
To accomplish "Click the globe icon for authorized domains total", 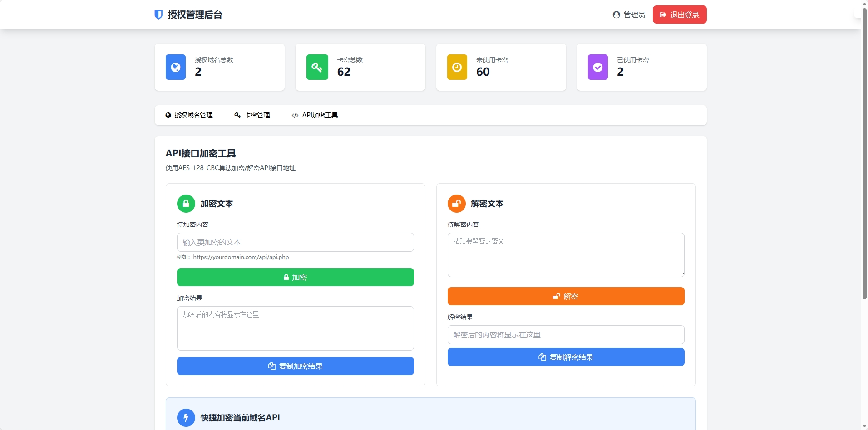I will pyautogui.click(x=176, y=67).
